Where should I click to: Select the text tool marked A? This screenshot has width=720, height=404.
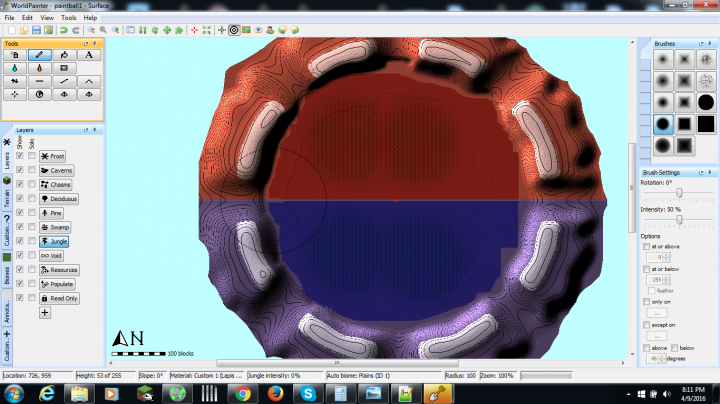pyautogui.click(x=90, y=55)
